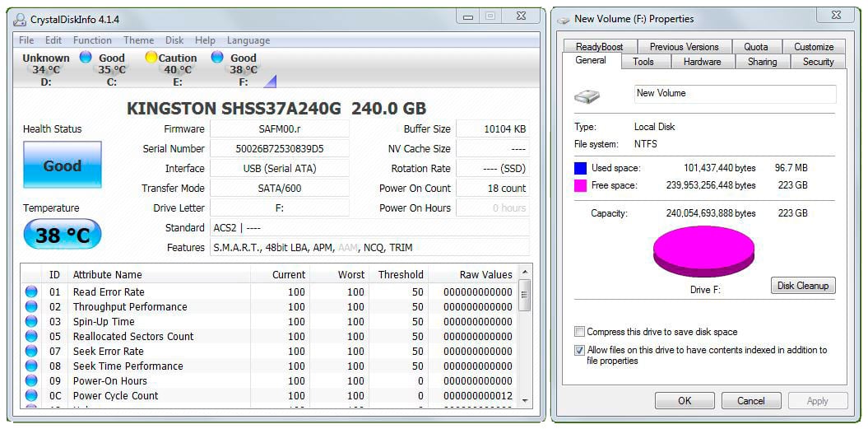Uncheck Allow files to have contents indexed
This screenshot has width=868, height=429.
[x=579, y=350]
